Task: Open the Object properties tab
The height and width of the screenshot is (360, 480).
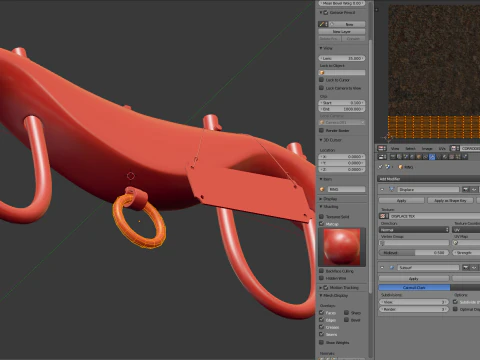Action: click(x=419, y=157)
